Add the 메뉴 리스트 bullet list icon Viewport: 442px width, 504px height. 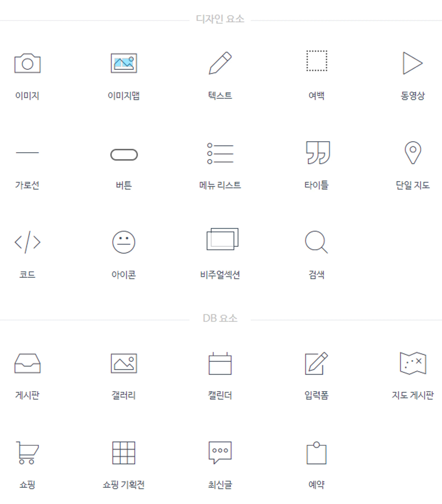point(220,153)
